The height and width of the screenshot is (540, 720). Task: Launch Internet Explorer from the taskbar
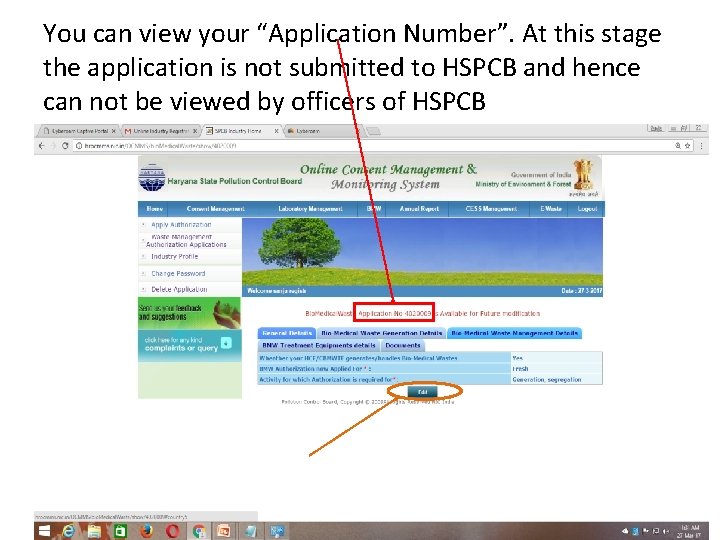point(68,531)
